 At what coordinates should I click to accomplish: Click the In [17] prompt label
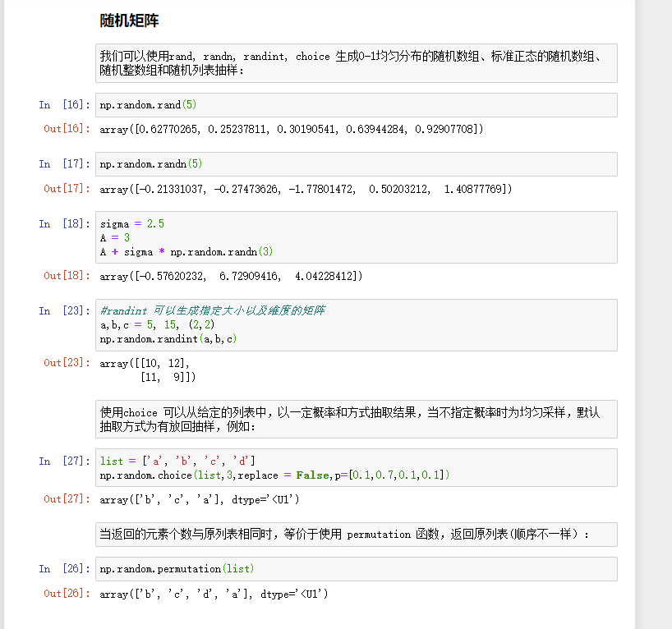64,164
